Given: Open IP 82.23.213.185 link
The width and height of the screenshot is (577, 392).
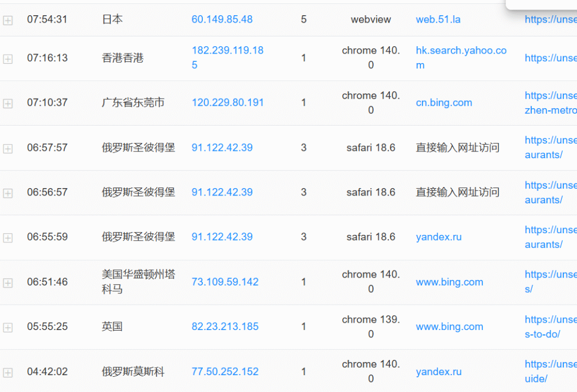Looking at the screenshot, I should (x=225, y=326).
